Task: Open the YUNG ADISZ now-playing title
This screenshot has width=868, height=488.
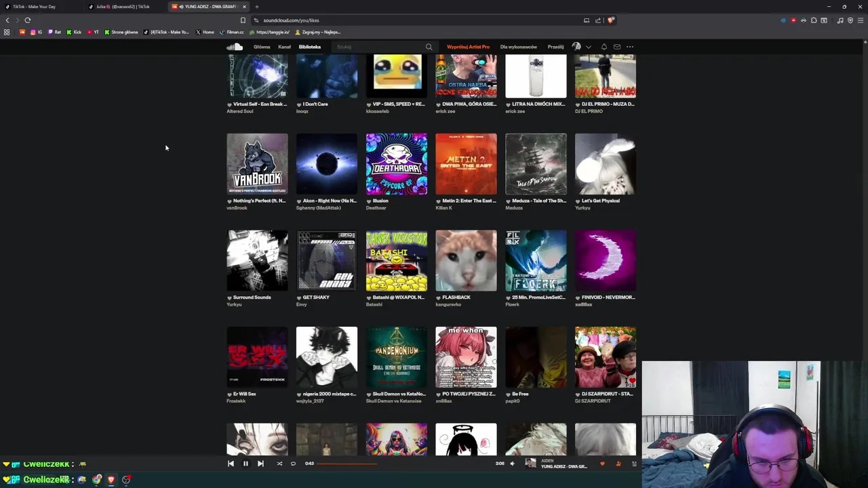Action: (564, 466)
